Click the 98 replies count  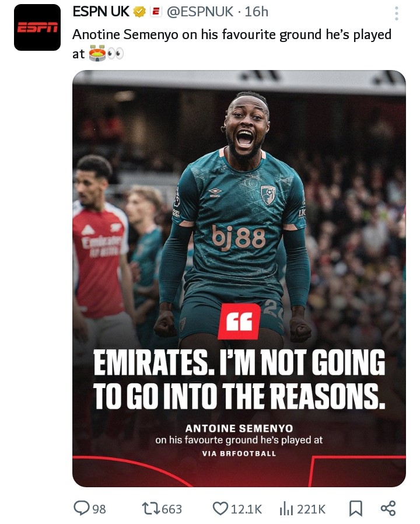pos(99,509)
